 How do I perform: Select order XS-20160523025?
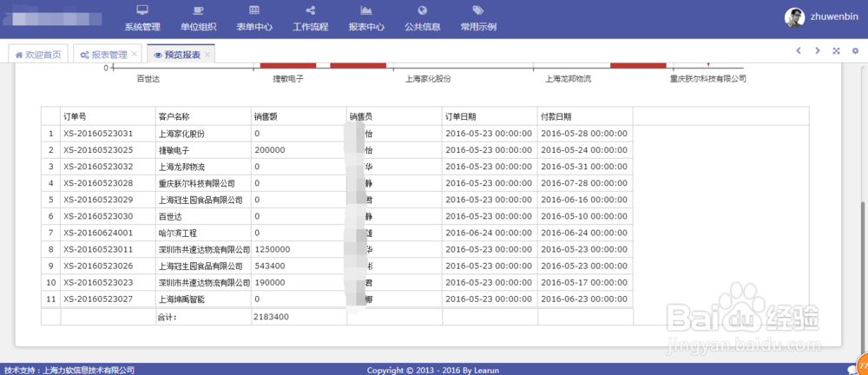pos(98,150)
